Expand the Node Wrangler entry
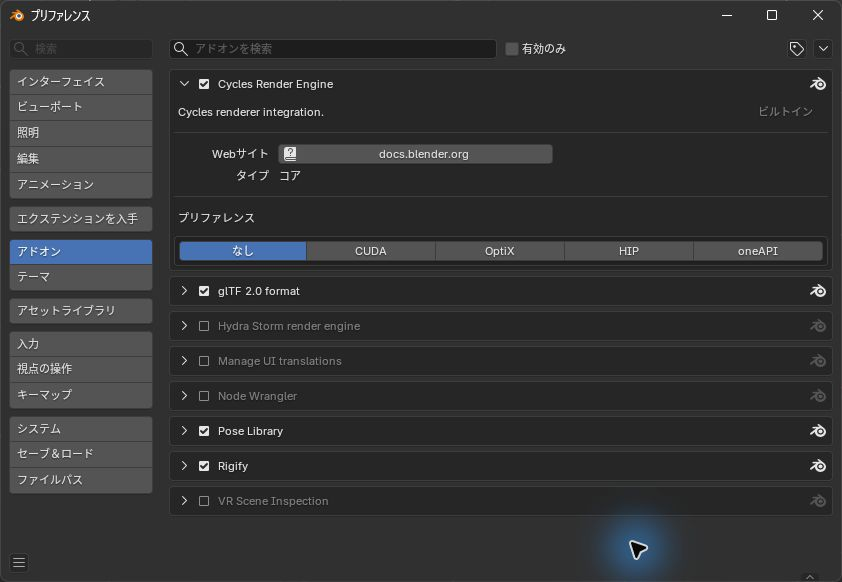 click(x=184, y=396)
